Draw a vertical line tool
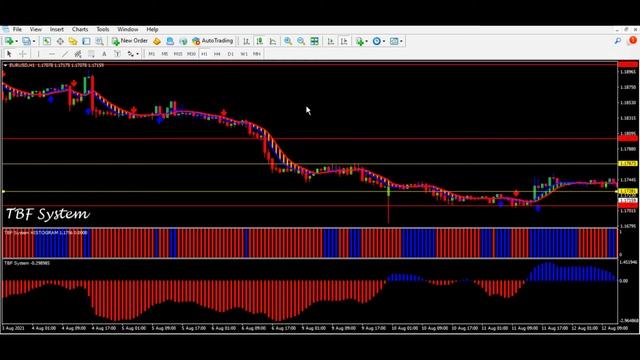The width and height of the screenshot is (640, 360). pyautogui.click(x=38, y=54)
